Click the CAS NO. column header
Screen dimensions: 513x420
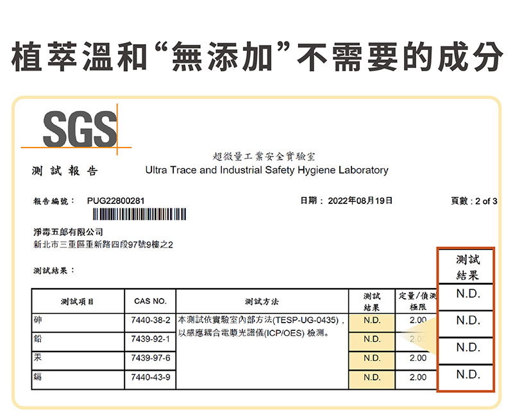click(150, 301)
